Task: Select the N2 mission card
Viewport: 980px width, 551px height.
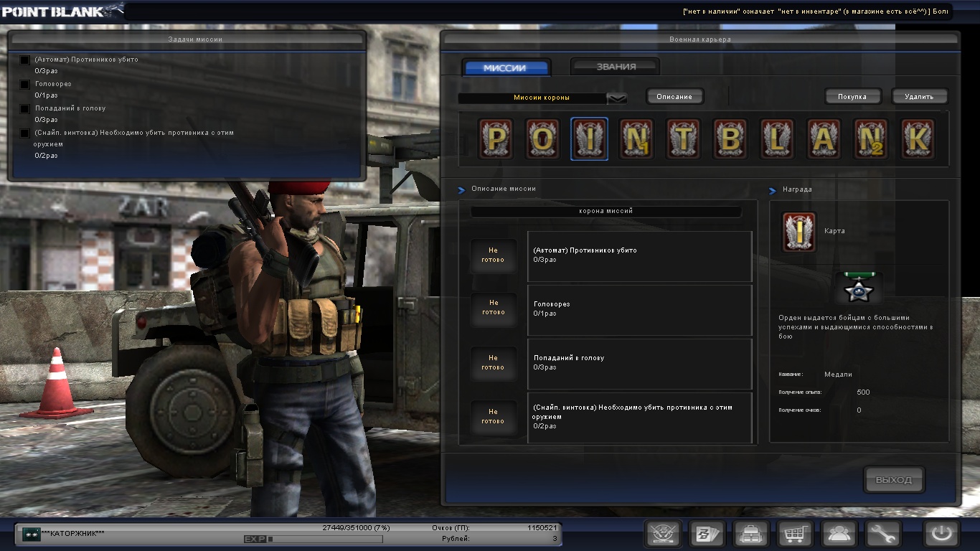Action: click(872, 138)
